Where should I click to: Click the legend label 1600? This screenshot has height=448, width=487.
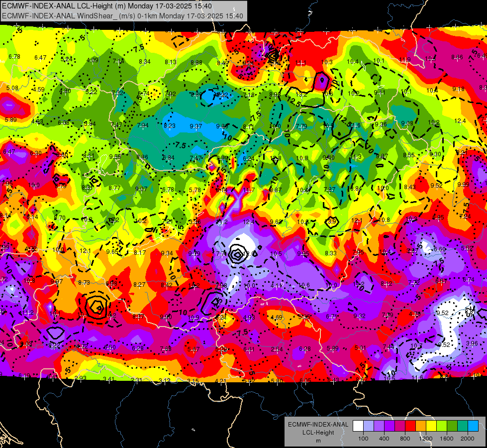tap(447, 439)
